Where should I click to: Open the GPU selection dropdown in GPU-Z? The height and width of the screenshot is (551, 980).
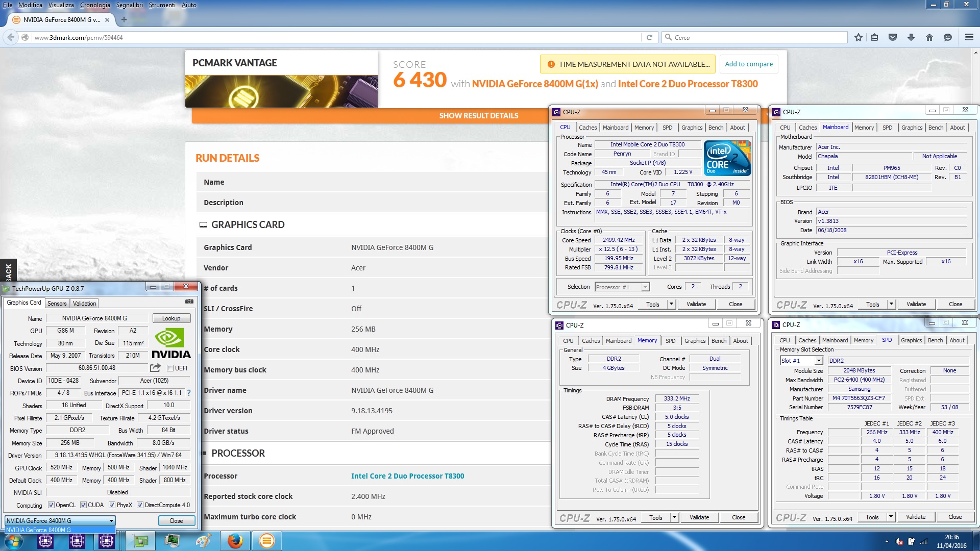(x=60, y=521)
